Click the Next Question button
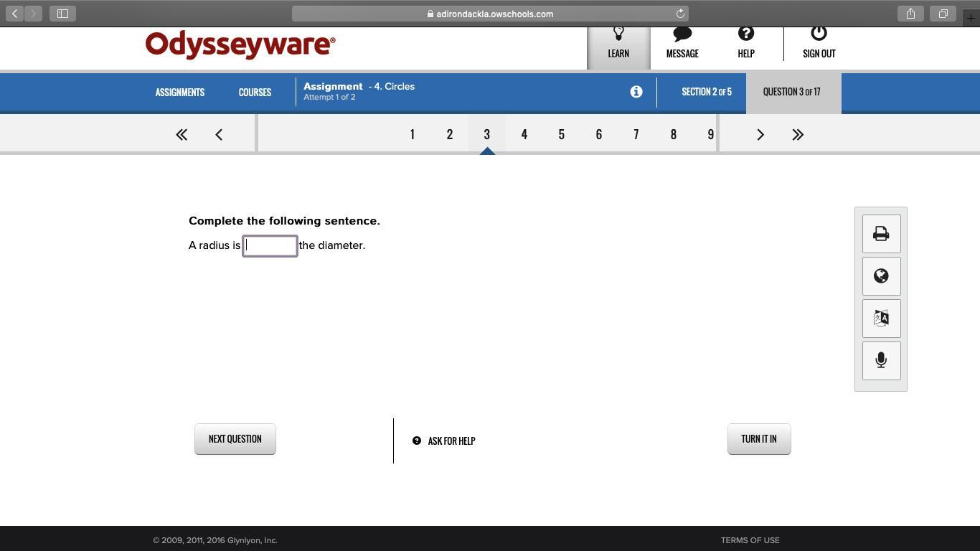The image size is (980, 551). (x=235, y=439)
